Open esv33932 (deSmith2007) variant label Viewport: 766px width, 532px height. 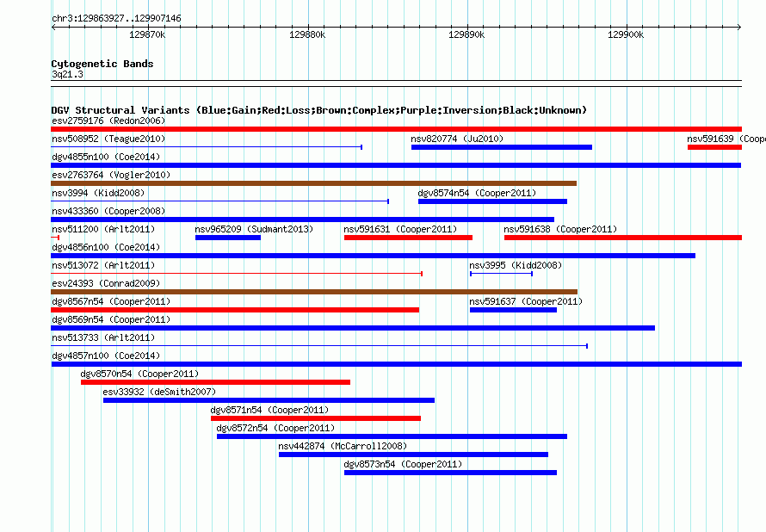159,392
